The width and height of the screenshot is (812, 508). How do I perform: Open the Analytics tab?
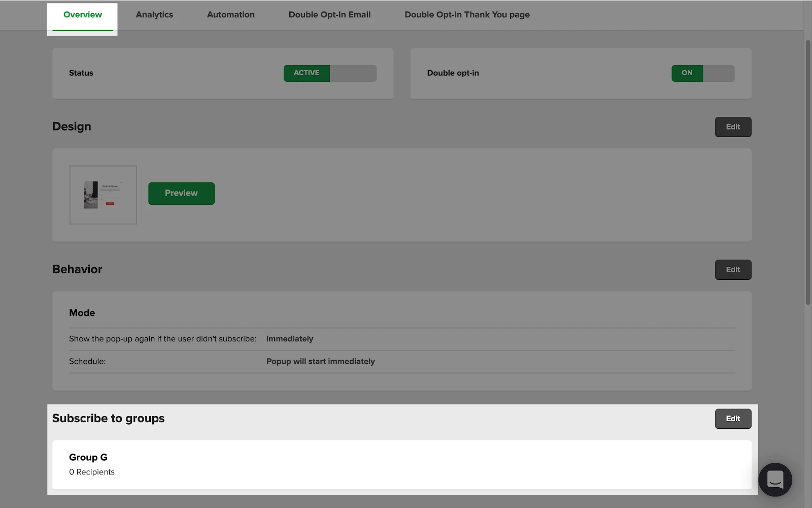pyautogui.click(x=154, y=15)
